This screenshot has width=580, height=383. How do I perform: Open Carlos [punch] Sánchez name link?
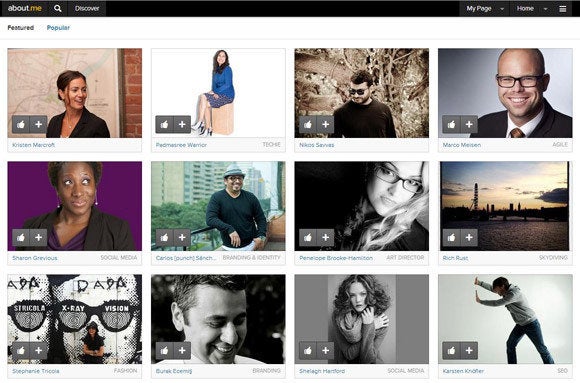pos(186,258)
